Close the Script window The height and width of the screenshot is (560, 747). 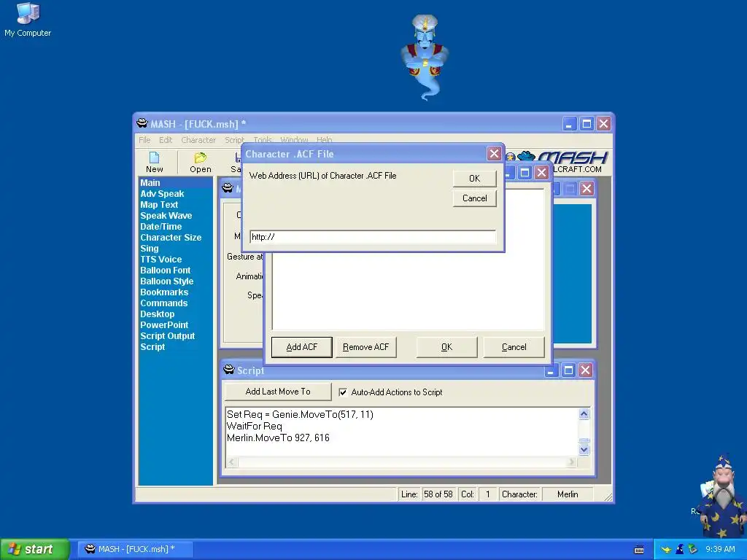[586, 370]
